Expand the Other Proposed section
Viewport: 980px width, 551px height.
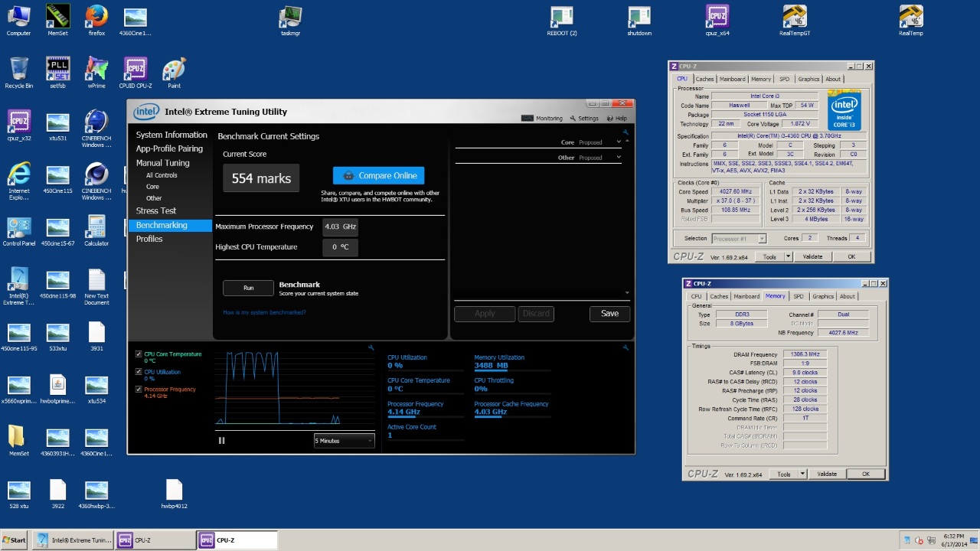pos(619,158)
